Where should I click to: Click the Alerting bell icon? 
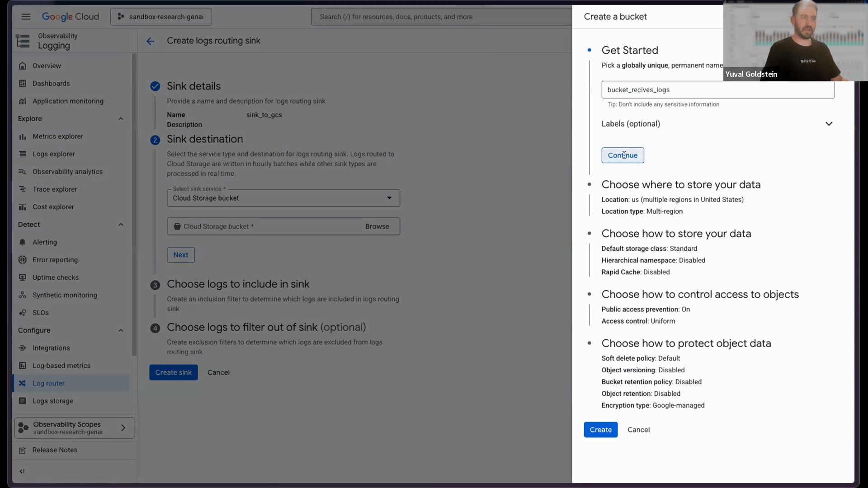click(23, 242)
